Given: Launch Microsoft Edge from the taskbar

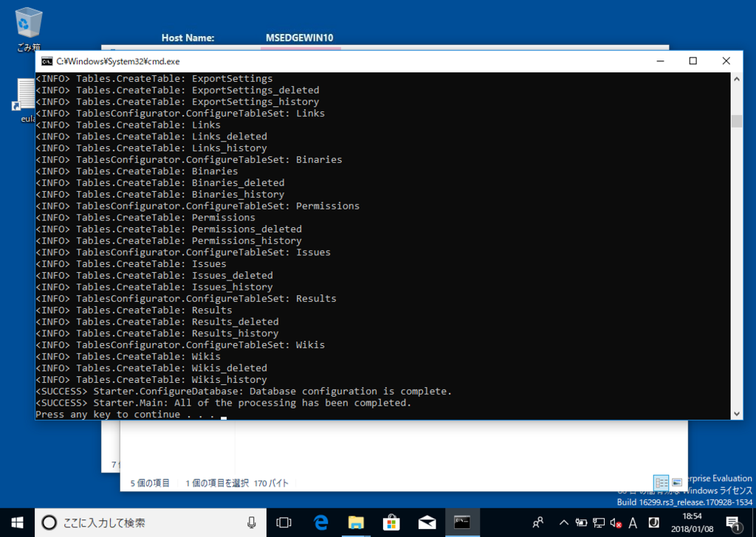Looking at the screenshot, I should click(x=320, y=522).
